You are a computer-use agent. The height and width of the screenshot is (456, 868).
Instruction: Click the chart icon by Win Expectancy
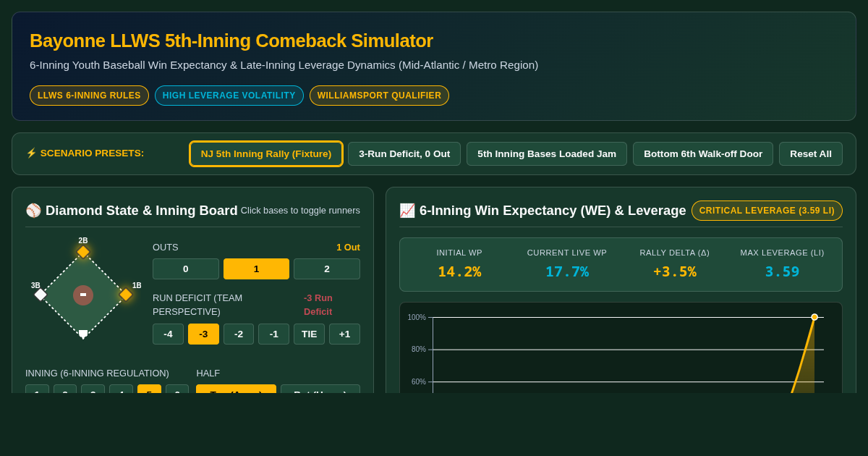[x=407, y=211]
